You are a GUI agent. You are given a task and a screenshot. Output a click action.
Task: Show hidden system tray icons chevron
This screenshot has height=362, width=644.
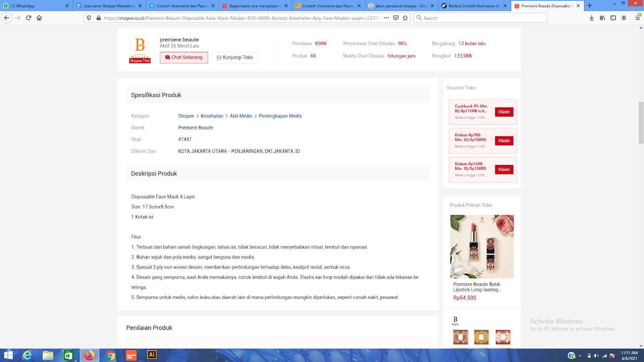point(580,356)
